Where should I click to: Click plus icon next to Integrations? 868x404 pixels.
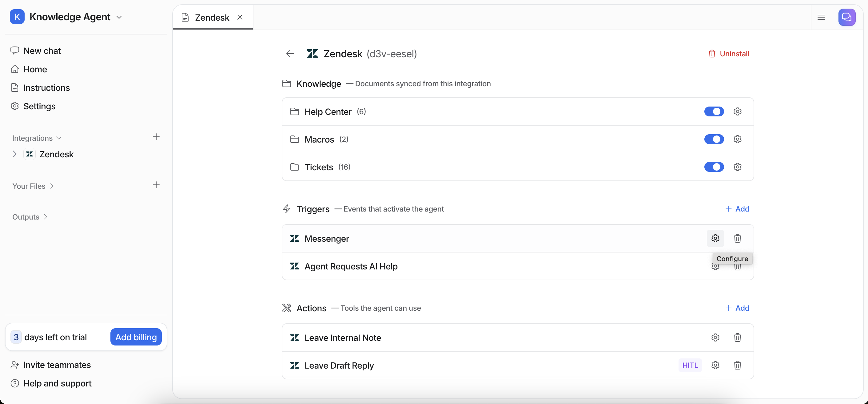coord(156,137)
